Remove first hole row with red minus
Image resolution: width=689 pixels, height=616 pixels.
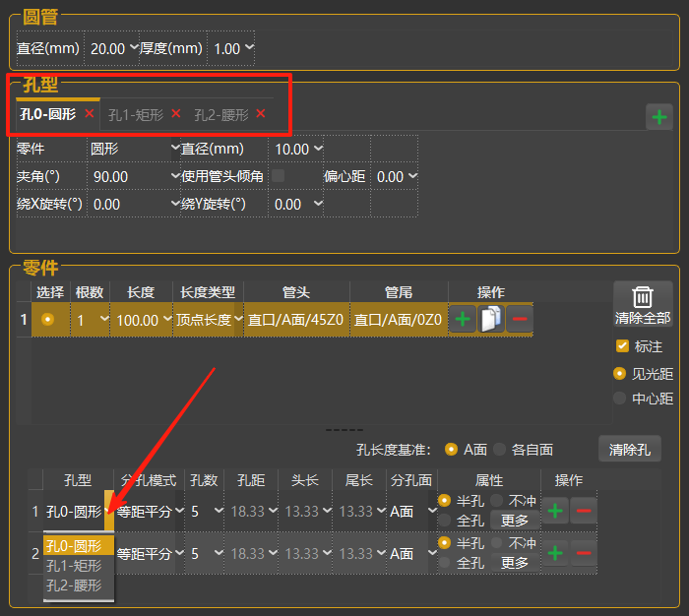click(x=584, y=511)
